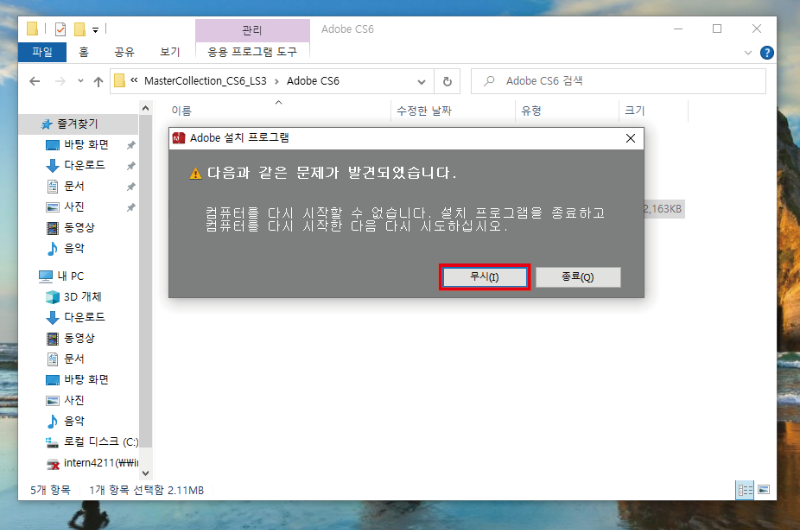Switch to the 공유 ribbon tab
800x530 pixels.
pyautogui.click(x=124, y=52)
